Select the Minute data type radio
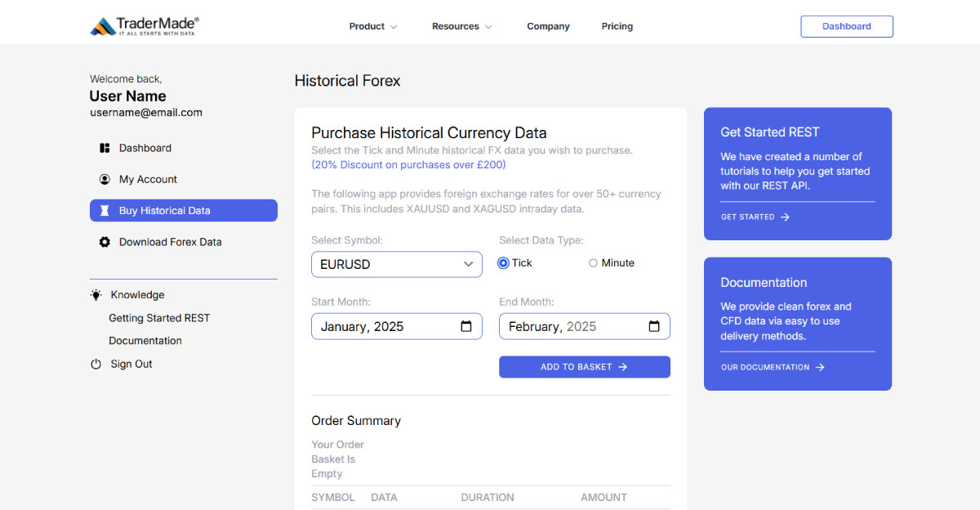 [x=594, y=263]
